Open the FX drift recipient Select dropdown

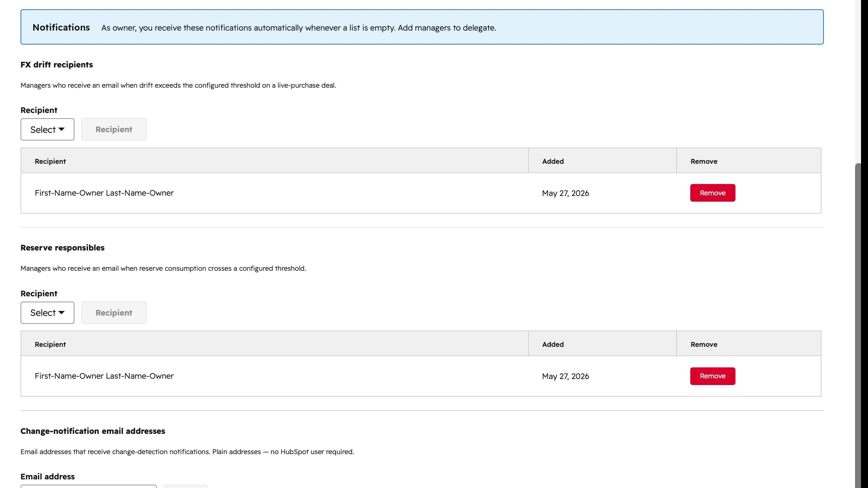(x=47, y=130)
